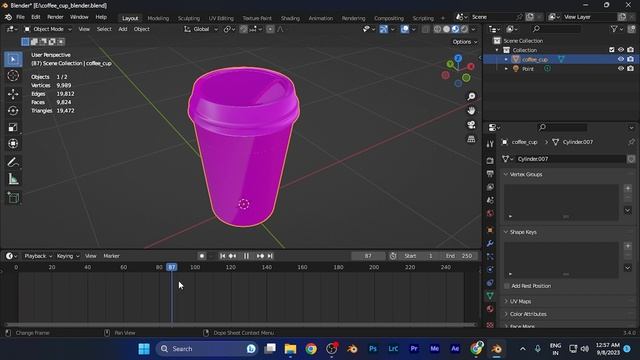Select the Rotate tool

tap(13, 111)
